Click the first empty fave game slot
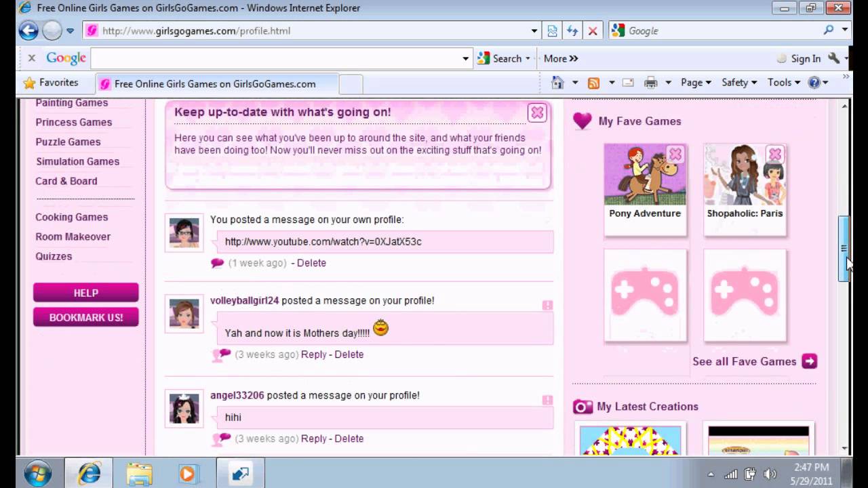Image resolution: width=868 pixels, height=488 pixels. 645,295
